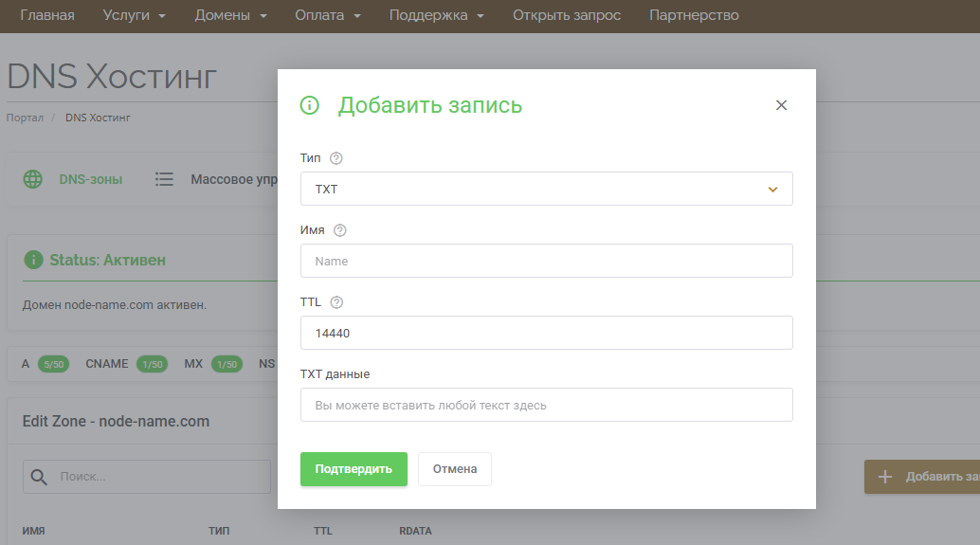Expand the Поддержка menu

click(x=436, y=15)
